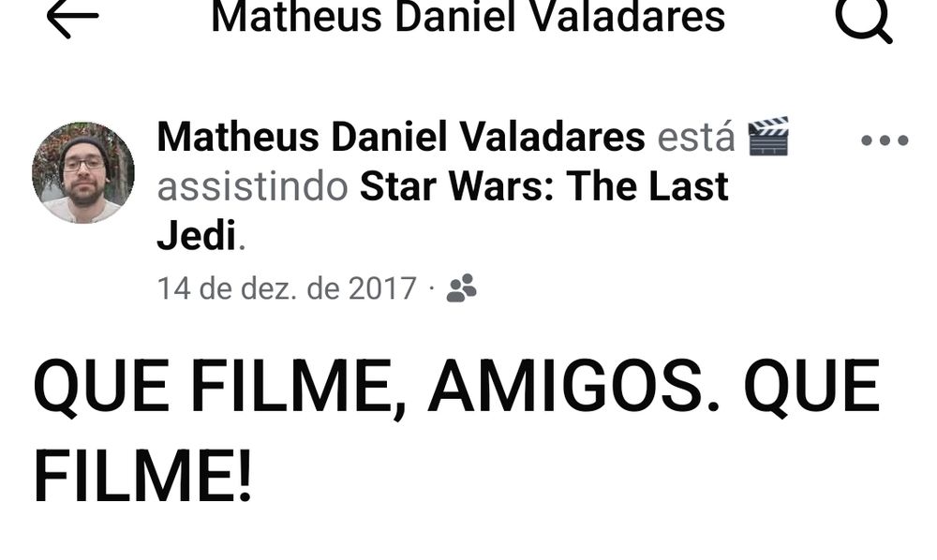Click the friends audience privacy icon
Screen dimensions: 937x560
coord(462,288)
